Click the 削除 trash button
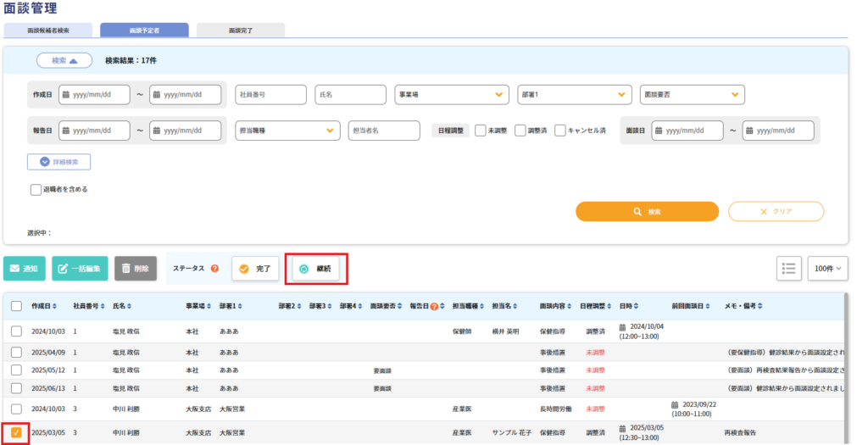868x445 pixels. 136,269
